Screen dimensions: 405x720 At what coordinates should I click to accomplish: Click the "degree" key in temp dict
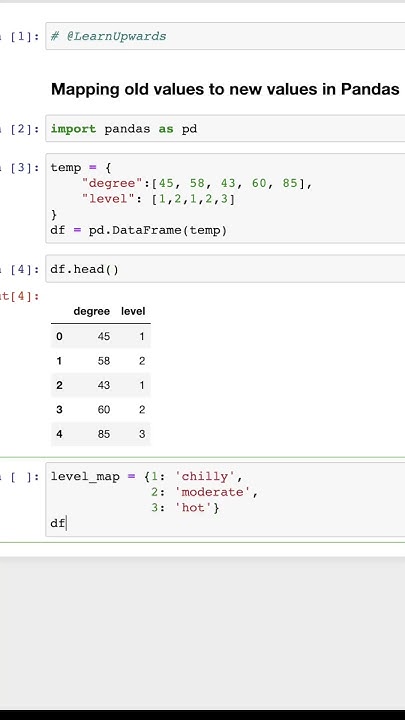click(112, 183)
